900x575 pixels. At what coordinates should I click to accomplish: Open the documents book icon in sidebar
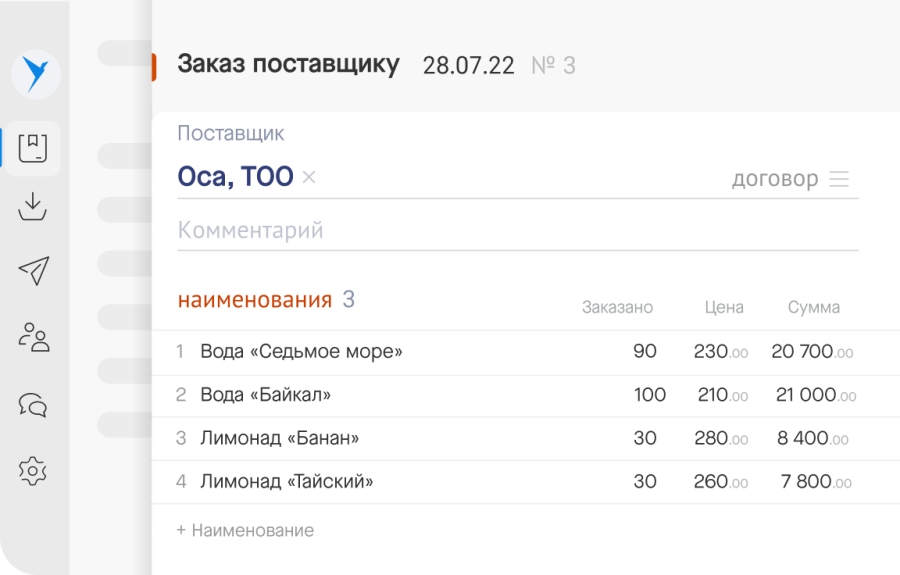33,148
